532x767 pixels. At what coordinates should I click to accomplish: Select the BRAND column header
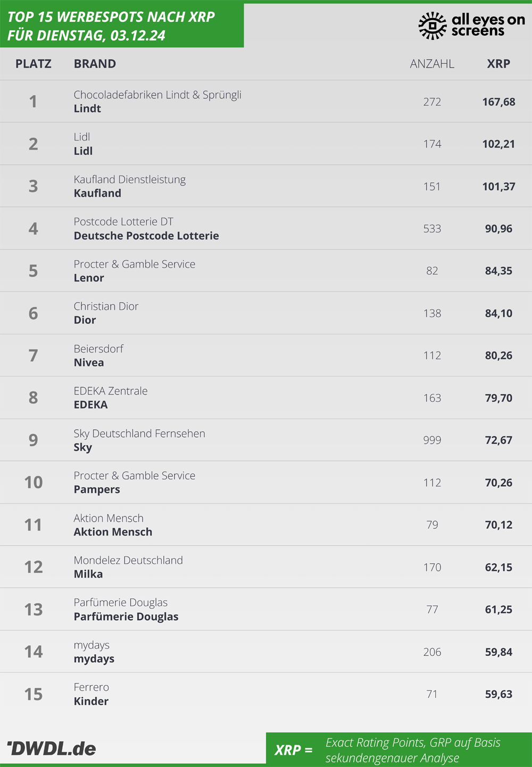pos(95,64)
